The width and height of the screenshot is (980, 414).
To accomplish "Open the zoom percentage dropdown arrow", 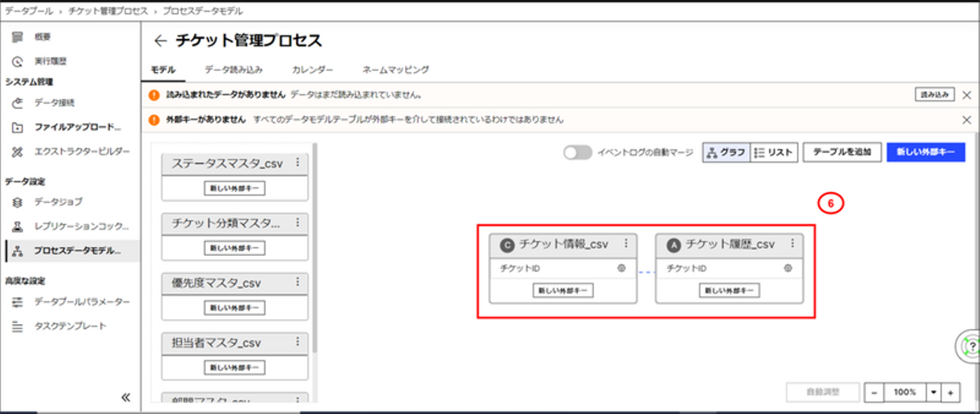I will (934, 392).
